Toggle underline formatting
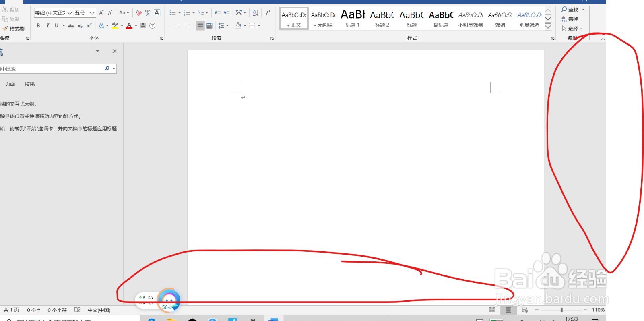This screenshot has height=321, width=644. 57,26
